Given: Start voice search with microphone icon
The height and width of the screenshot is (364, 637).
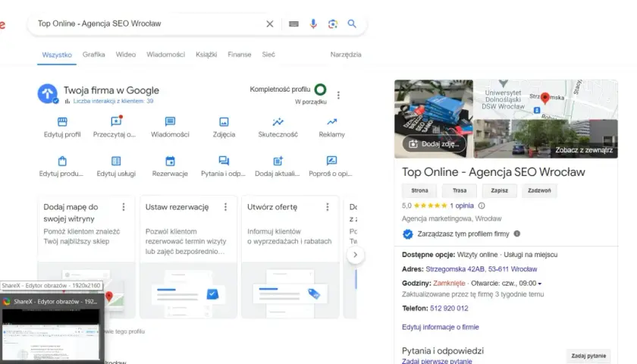Looking at the screenshot, I should pyautogui.click(x=313, y=24).
